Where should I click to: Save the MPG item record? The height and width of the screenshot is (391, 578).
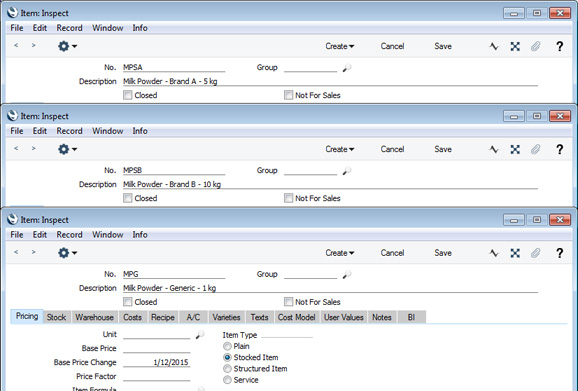coord(443,253)
